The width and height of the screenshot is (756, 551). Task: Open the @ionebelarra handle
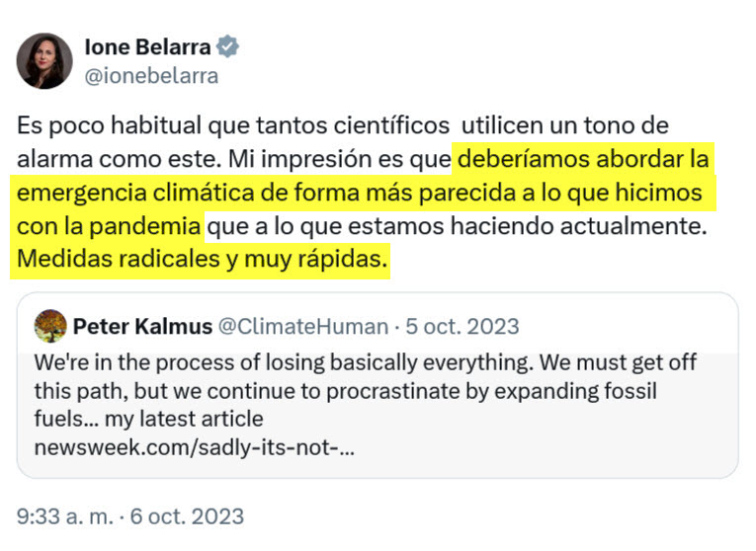click(x=151, y=75)
